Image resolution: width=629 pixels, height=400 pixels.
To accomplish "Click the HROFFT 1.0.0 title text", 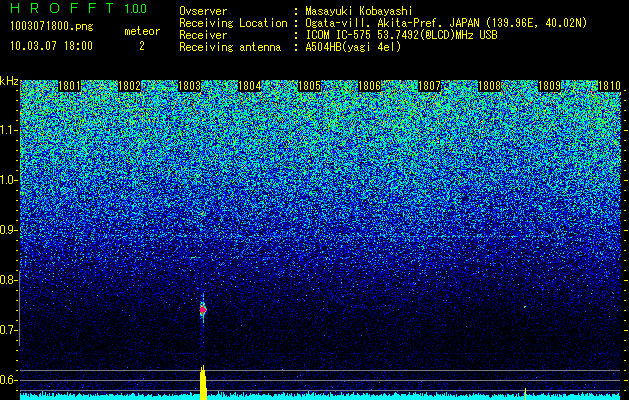I will [79, 8].
